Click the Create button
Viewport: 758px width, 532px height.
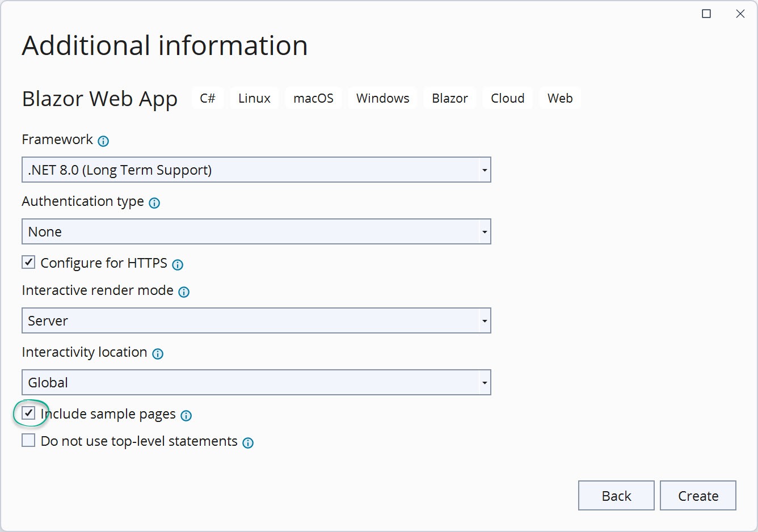coord(698,495)
